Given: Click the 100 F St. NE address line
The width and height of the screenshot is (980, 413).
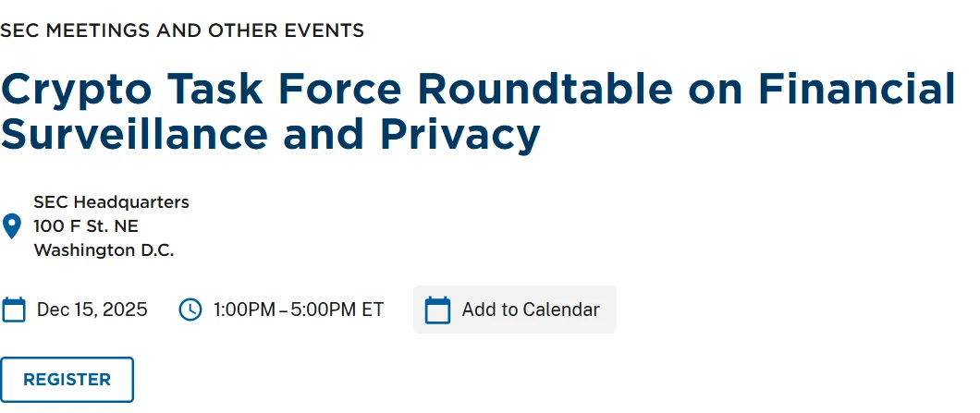Looking at the screenshot, I should [86, 226].
